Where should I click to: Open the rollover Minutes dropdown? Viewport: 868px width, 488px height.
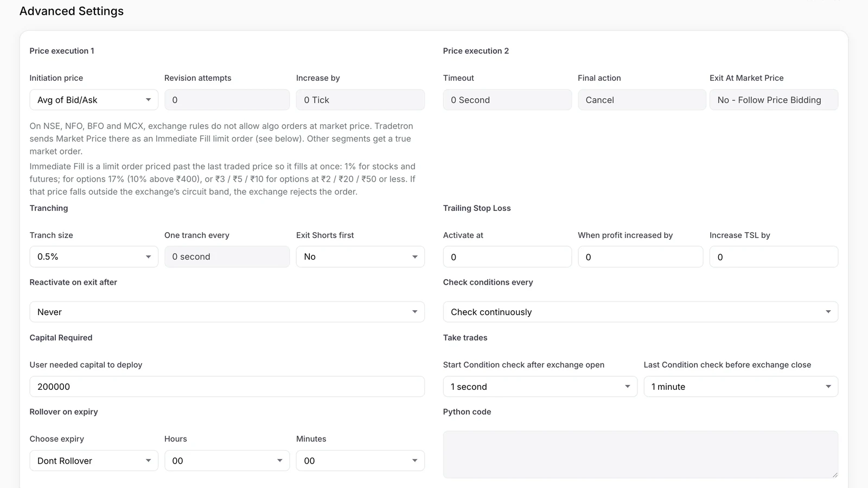click(x=360, y=460)
